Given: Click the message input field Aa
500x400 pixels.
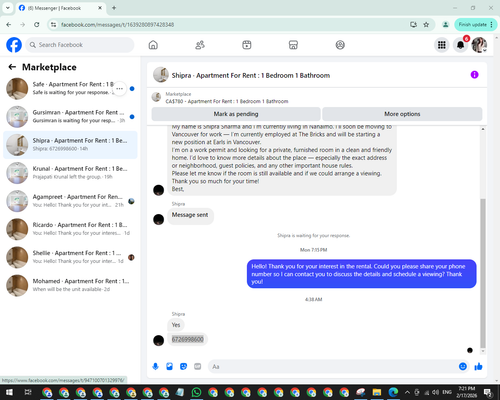Looking at the screenshot, I should [x=333, y=367].
